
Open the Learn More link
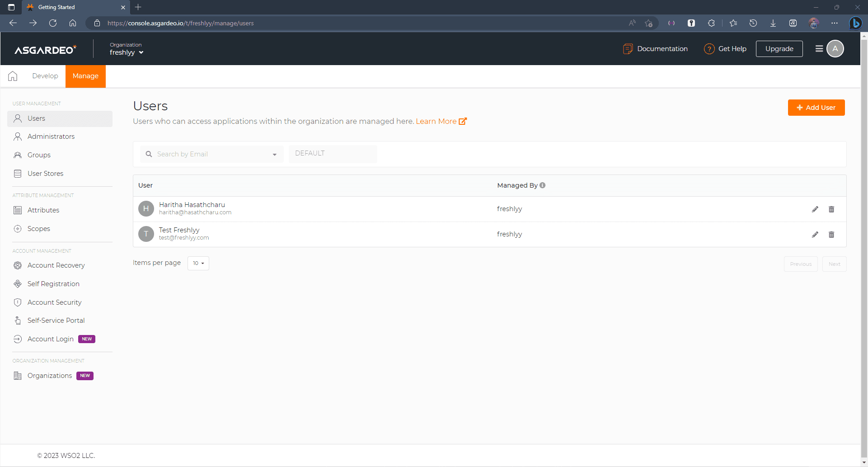tap(441, 121)
